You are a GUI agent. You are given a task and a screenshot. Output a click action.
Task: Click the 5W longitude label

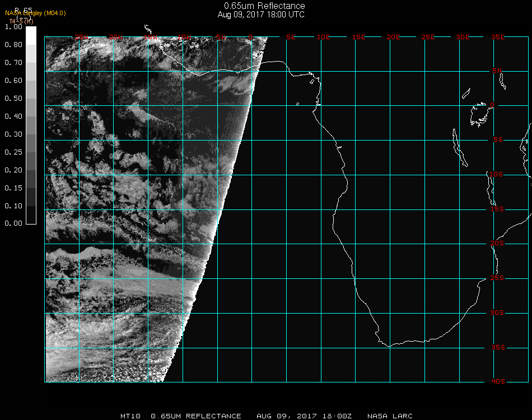[221, 38]
